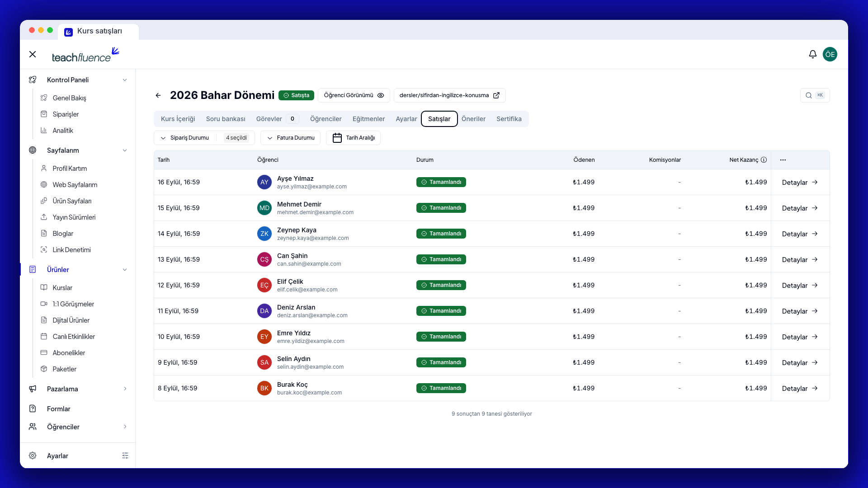868x488 pixels.
Task: Open Analitik from the sidebar
Action: pyautogui.click(x=63, y=131)
